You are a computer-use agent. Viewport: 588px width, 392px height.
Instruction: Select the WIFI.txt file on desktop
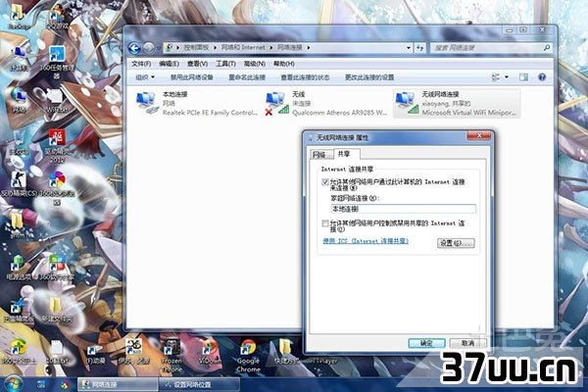click(x=57, y=100)
